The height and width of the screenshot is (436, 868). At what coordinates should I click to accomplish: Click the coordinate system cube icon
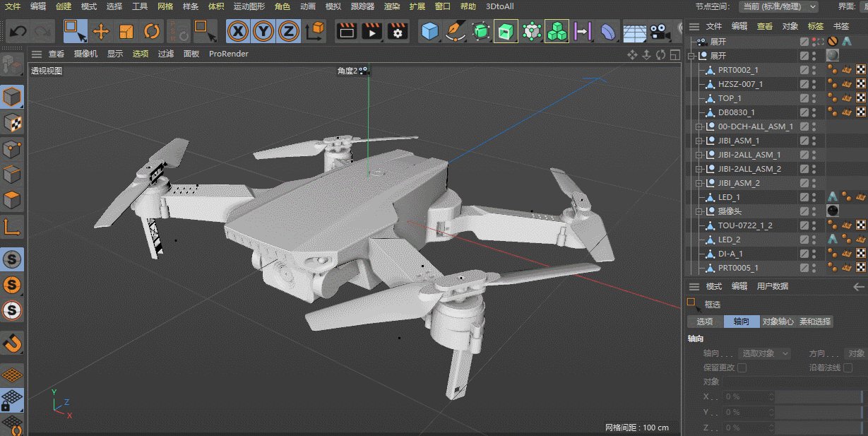pos(315,31)
